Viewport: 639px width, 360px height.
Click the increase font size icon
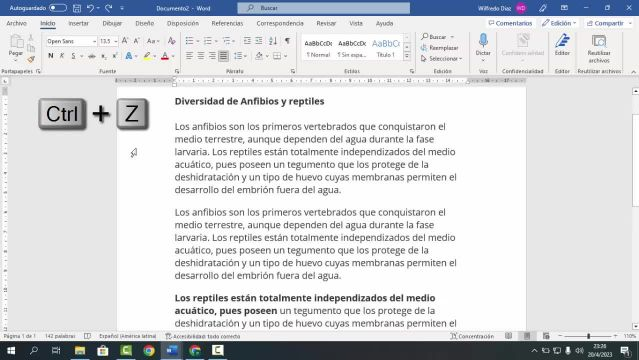pos(125,41)
